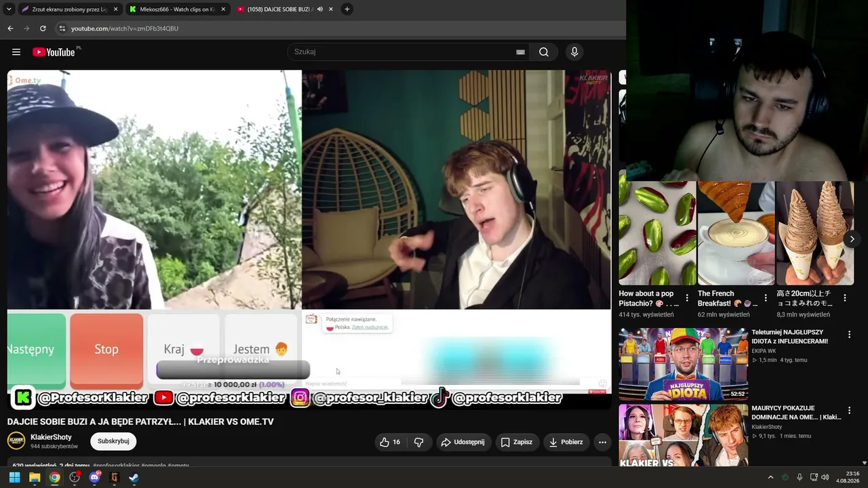The width and height of the screenshot is (868, 488).
Task: Go to the YouTube home logo
Action: point(54,52)
